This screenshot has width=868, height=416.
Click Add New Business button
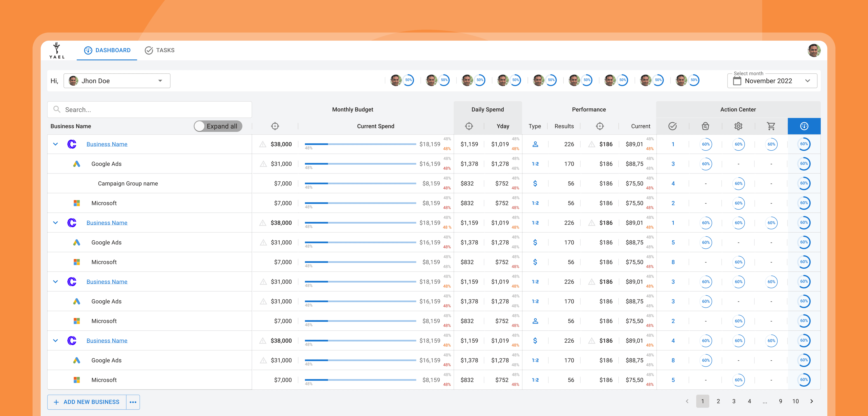(x=87, y=402)
